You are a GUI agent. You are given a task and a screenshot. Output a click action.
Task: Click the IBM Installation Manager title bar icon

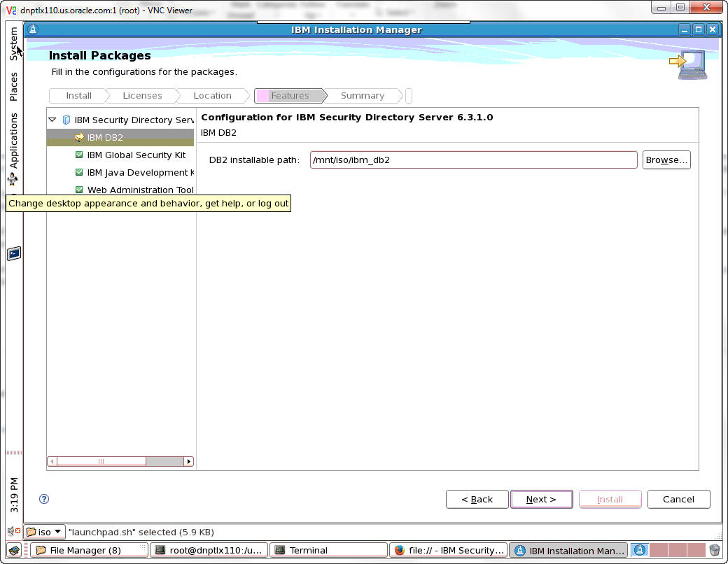tap(32, 29)
